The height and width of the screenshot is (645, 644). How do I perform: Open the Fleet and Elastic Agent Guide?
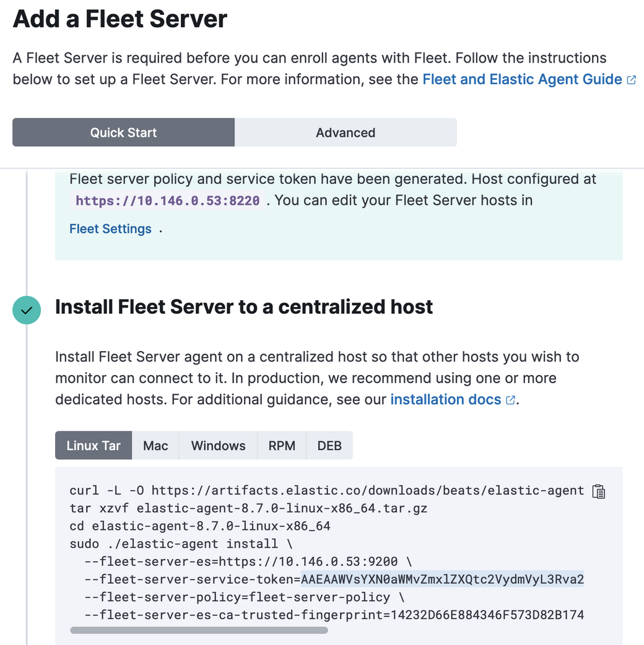pos(522,79)
